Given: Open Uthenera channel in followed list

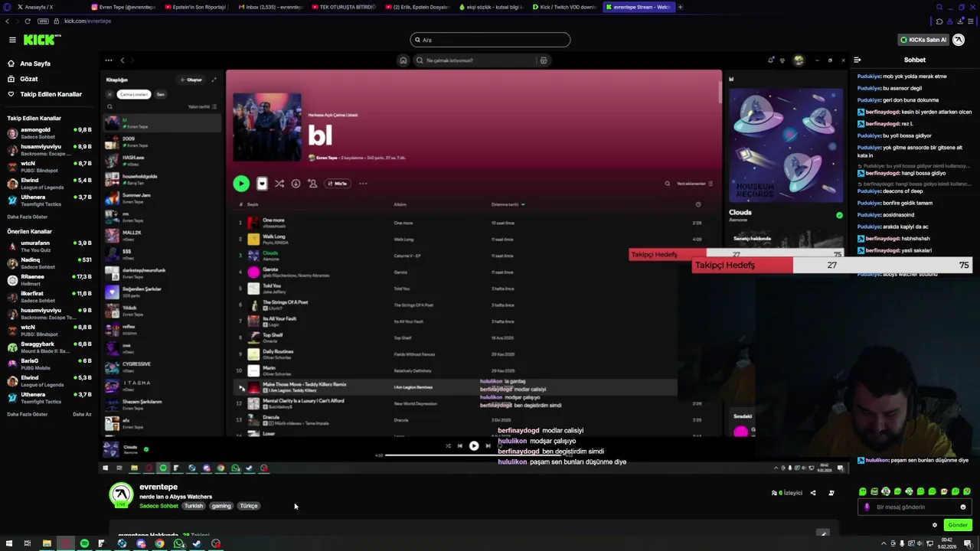Looking at the screenshot, I should (49, 201).
